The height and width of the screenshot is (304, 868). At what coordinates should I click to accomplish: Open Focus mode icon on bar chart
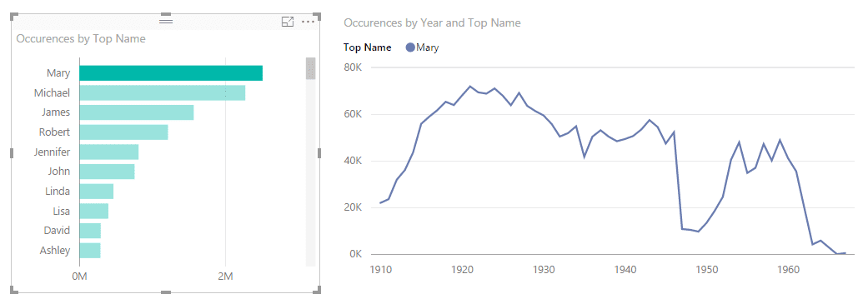click(288, 22)
